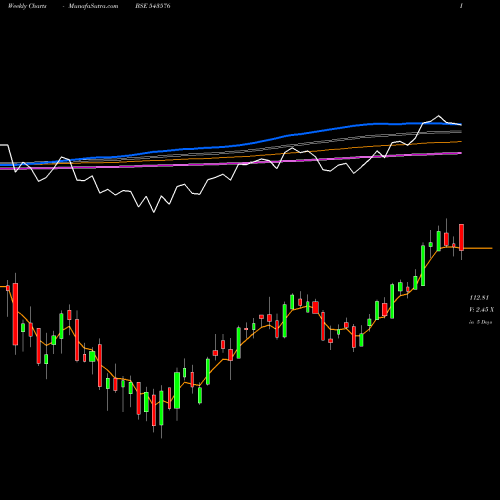Screen dimensions: 500x500
Task: Select the "in 5 Days" label
Action: tap(480, 322)
